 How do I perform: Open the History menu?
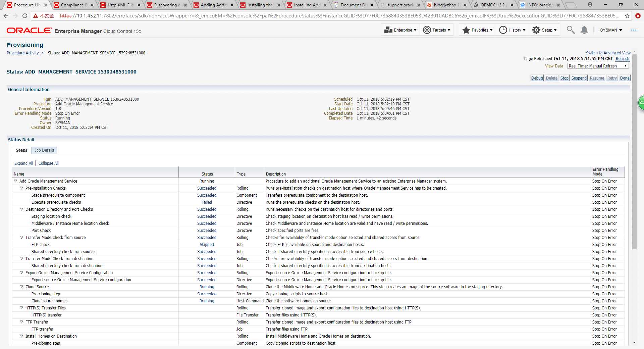[x=512, y=30]
